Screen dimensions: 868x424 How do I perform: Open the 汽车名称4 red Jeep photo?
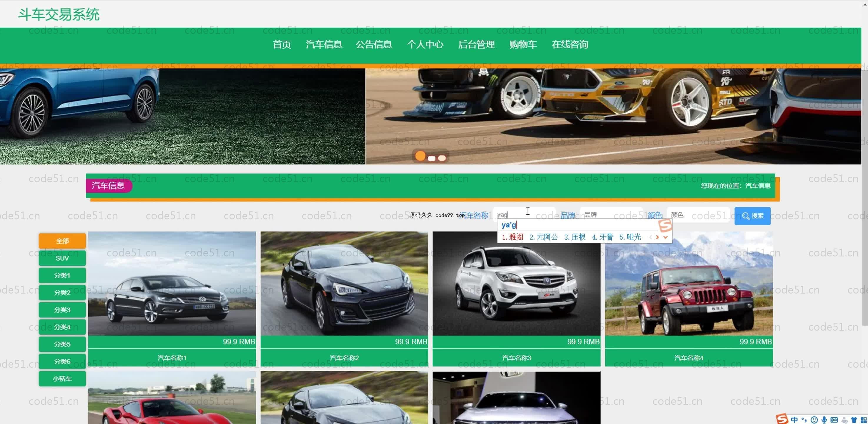(x=689, y=283)
